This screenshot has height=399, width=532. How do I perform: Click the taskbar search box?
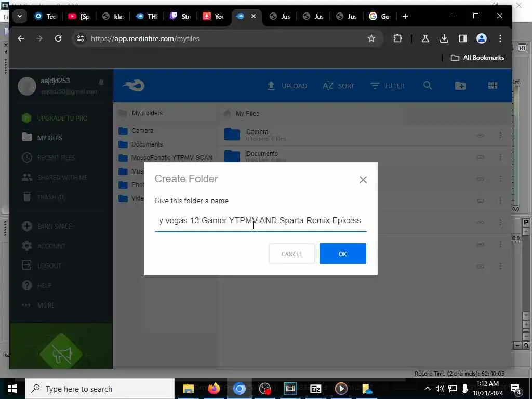100,389
